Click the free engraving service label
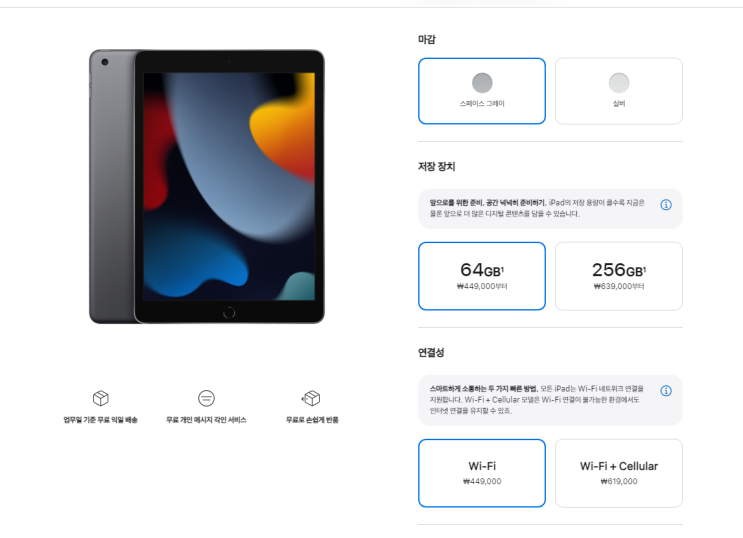 point(206,420)
